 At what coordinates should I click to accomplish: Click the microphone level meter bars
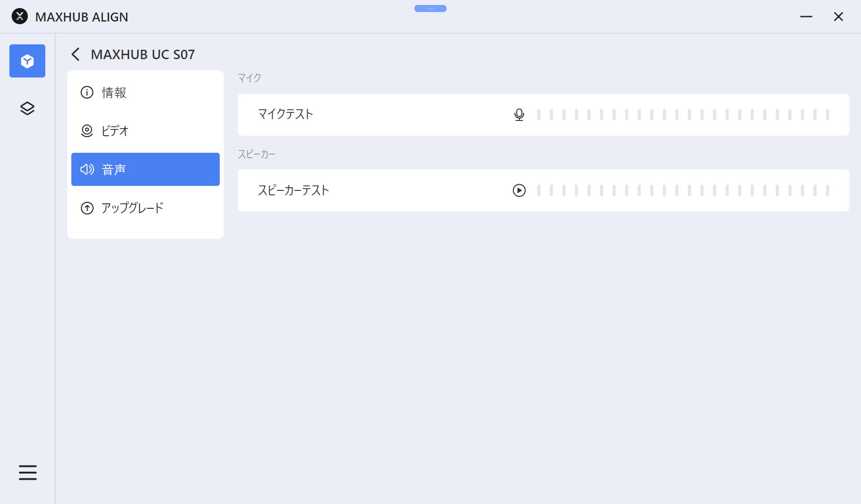pyautogui.click(x=683, y=115)
